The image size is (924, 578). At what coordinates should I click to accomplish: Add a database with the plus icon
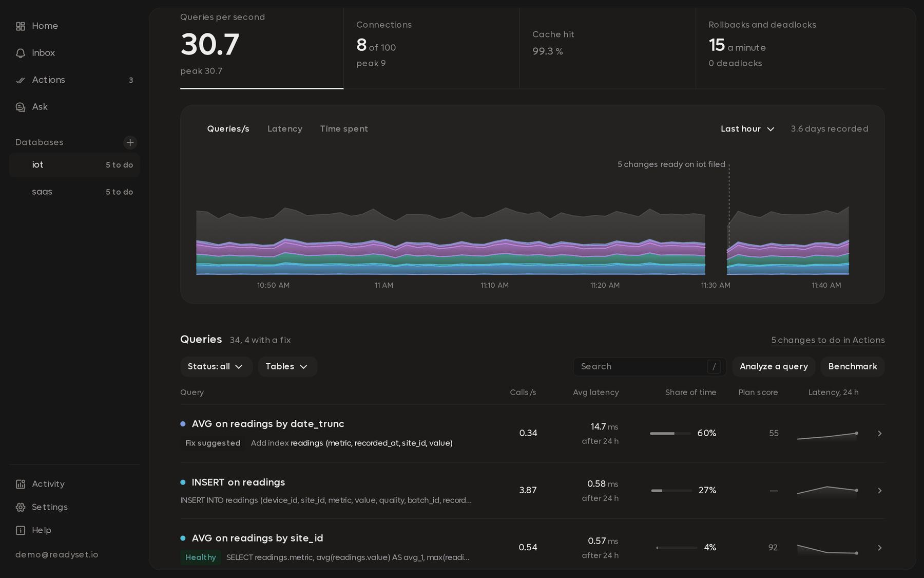click(130, 142)
